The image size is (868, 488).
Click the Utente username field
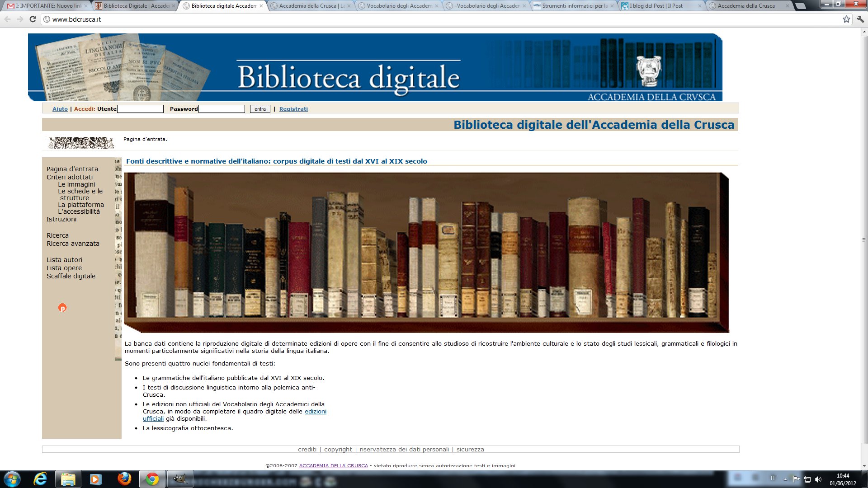140,109
